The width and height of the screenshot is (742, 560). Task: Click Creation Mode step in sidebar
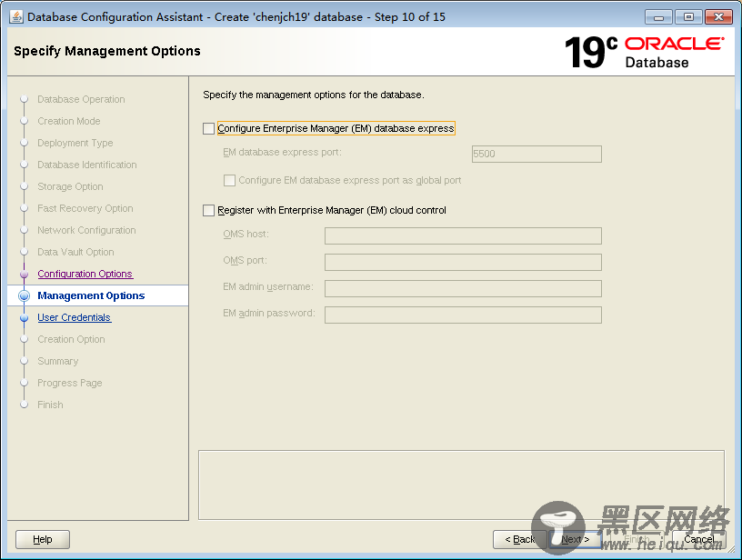(69, 121)
